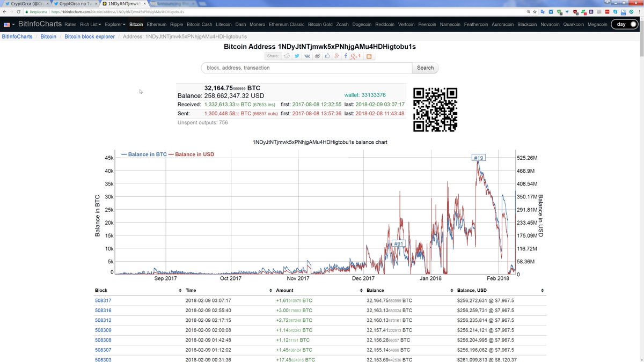Viewport: 644px width, 362px height.
Task: Click the #19 chart marker
Action: (478, 158)
